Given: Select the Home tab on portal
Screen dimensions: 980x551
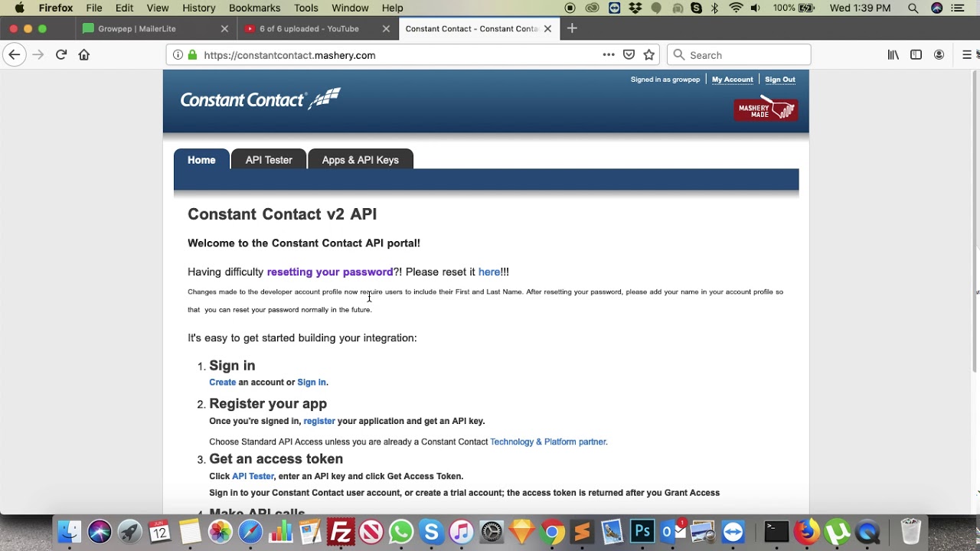Looking at the screenshot, I should (201, 159).
